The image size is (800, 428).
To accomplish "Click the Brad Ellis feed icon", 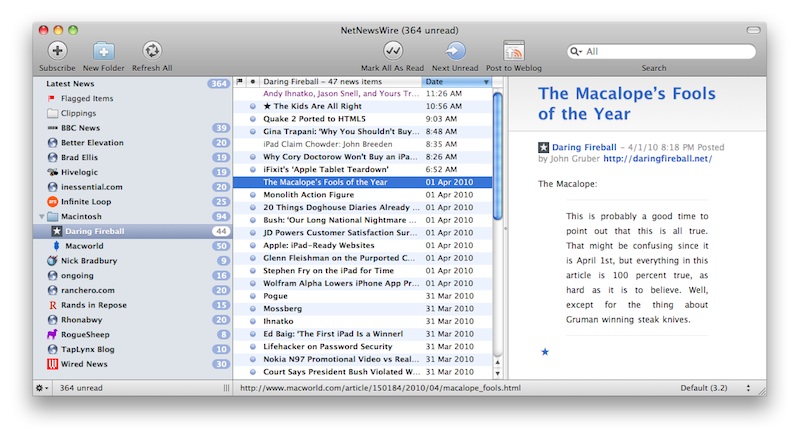I will tap(52, 158).
